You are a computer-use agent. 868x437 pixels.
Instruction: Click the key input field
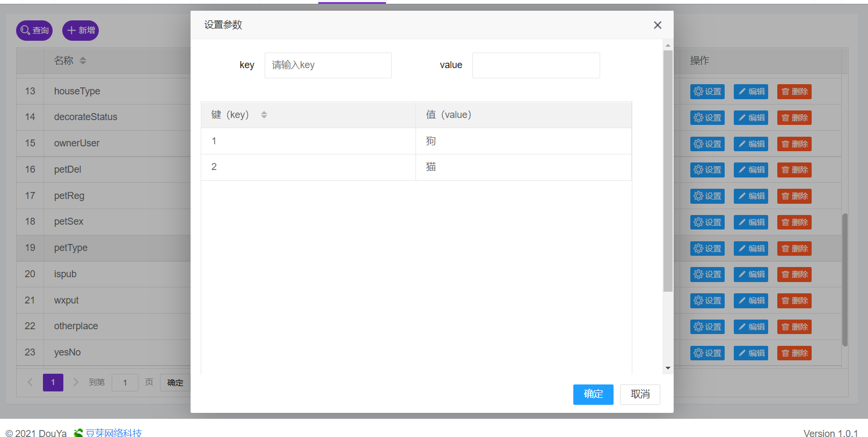coord(328,65)
